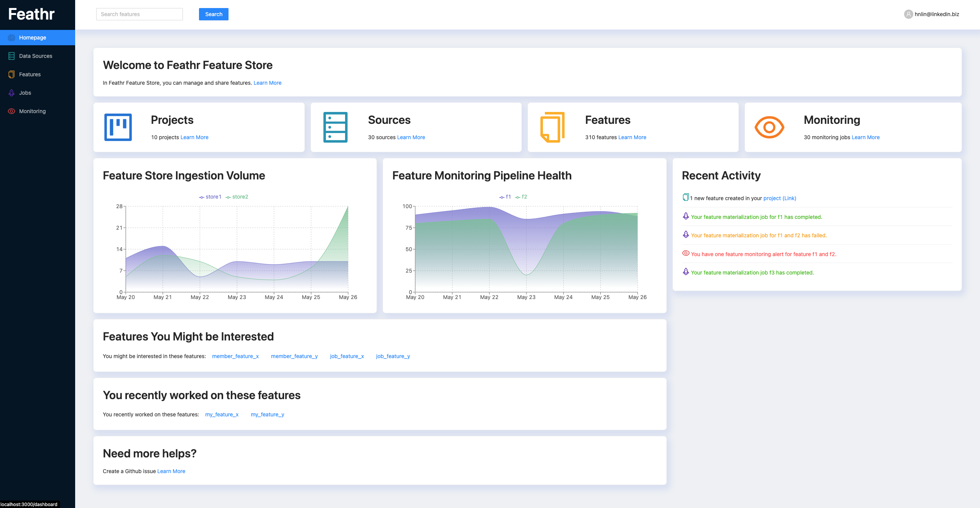
Task: Click the Monitoring eye icon in sidebar
Action: coord(12,111)
